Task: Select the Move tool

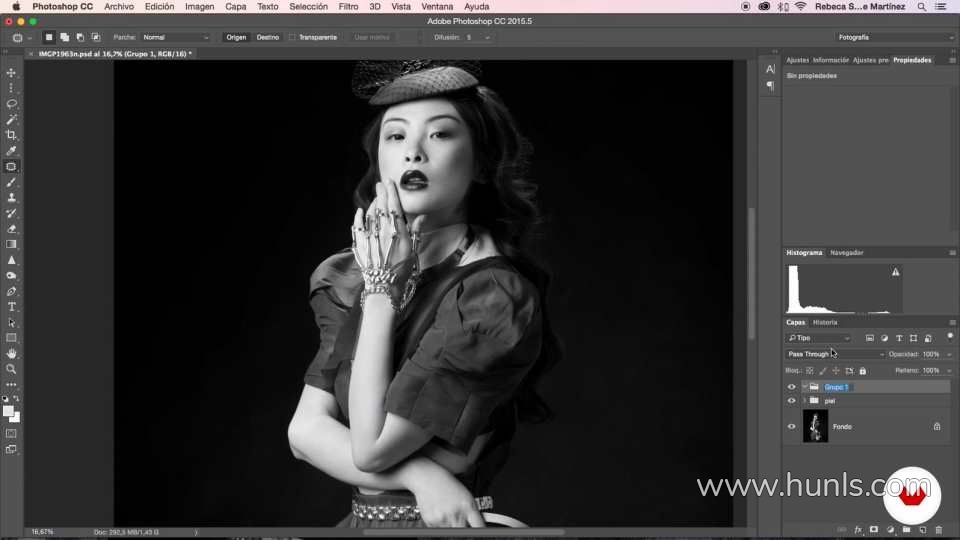Action: [11, 73]
